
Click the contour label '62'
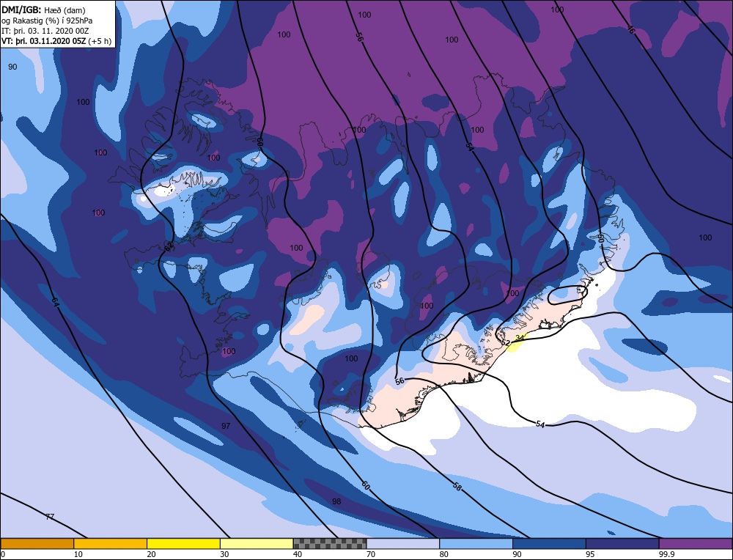point(169,247)
